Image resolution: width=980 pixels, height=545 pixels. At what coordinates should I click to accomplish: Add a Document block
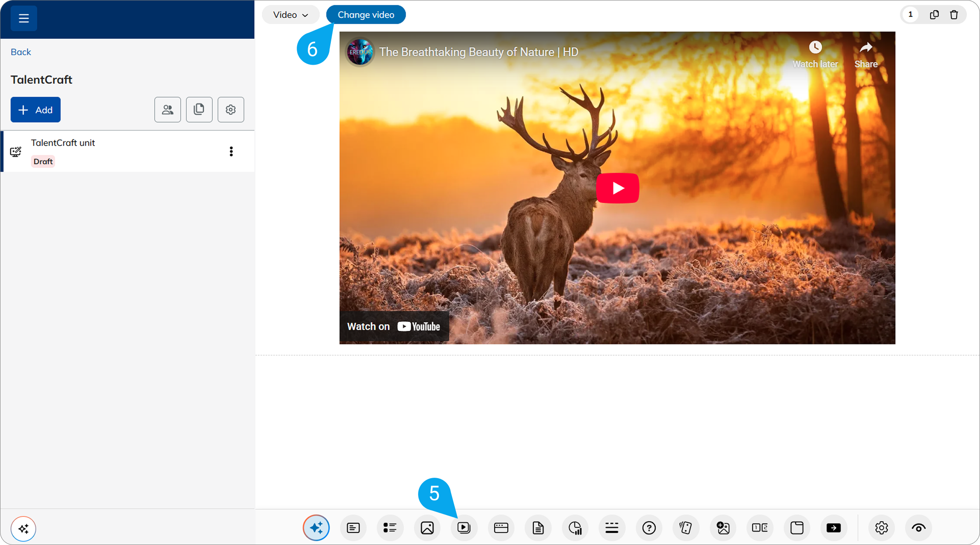(538, 528)
